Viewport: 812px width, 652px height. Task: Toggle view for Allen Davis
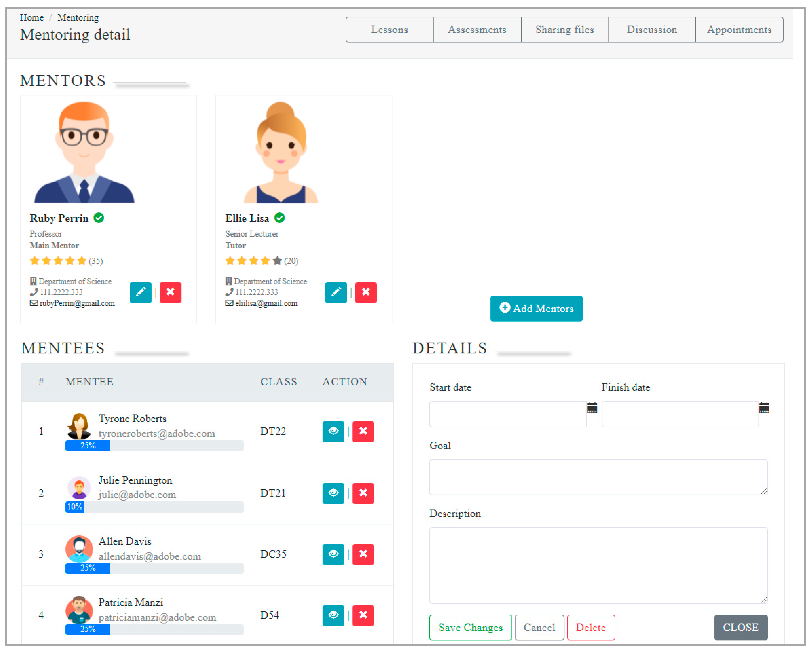(333, 554)
